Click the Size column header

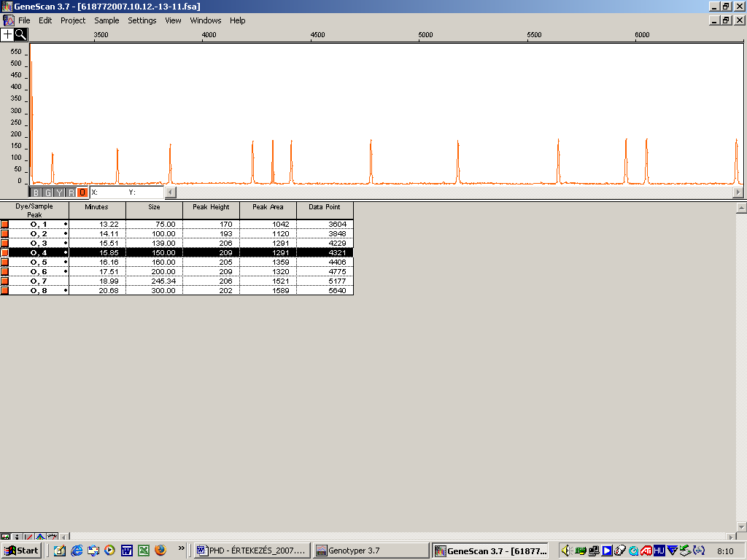155,211
